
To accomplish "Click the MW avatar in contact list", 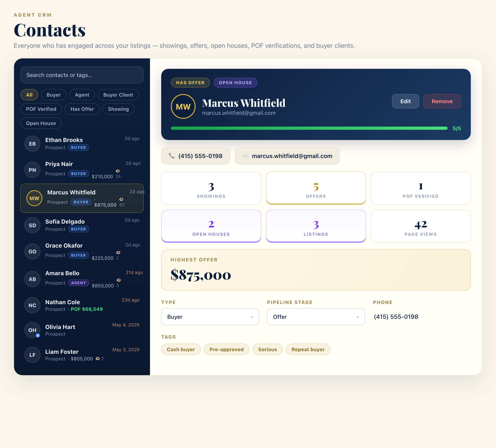I will coord(34,198).
